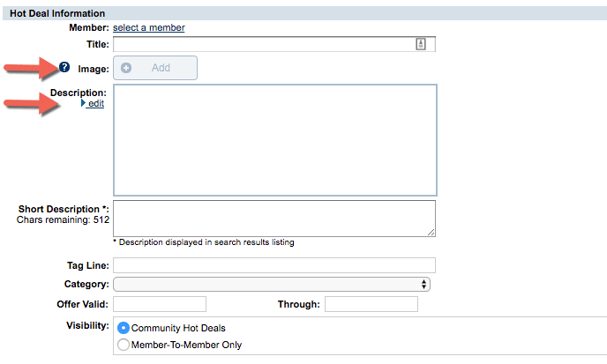Open the select a member link
607x364 pixels.
click(148, 27)
